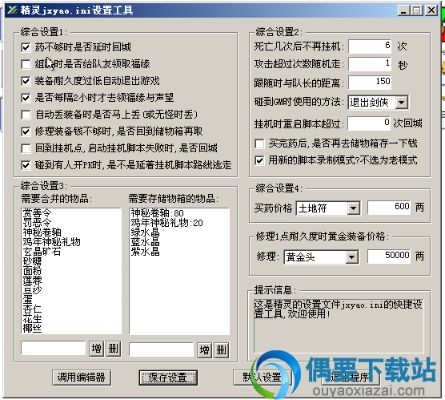Select 椰丝 in merge items list
445x400 pixels.
pyautogui.click(x=32, y=329)
